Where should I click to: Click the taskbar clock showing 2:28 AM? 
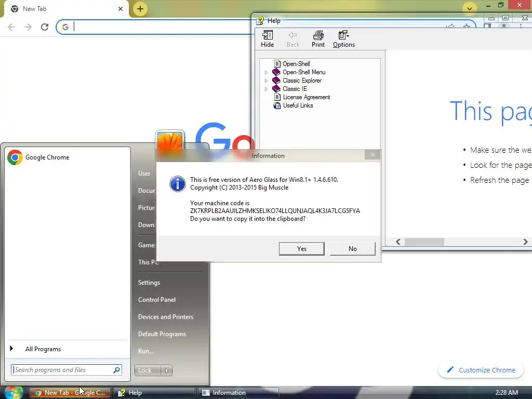[x=507, y=393]
